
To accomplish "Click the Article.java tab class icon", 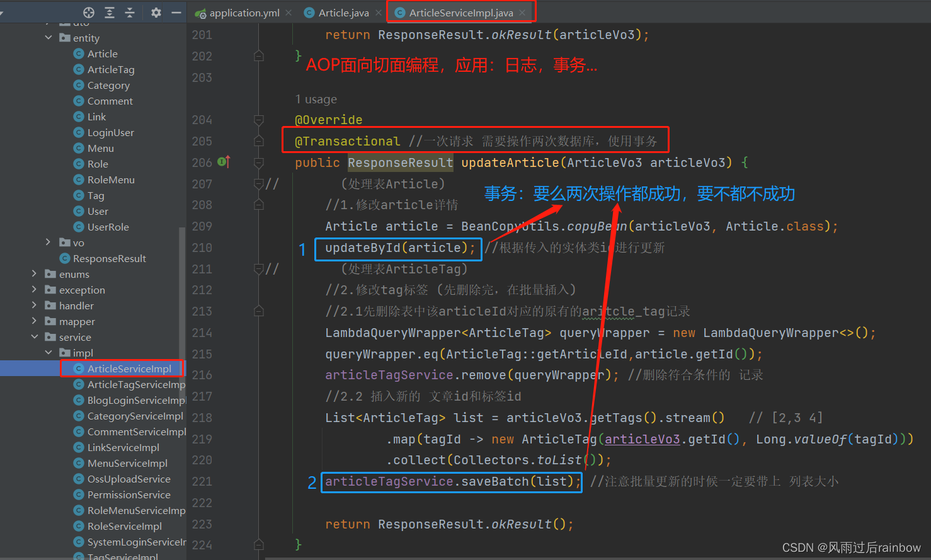I will click(x=309, y=13).
